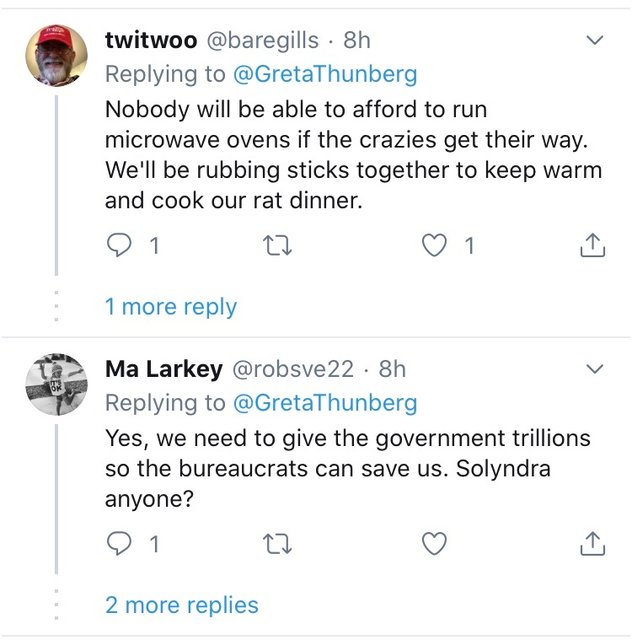Show "2 more replies" thread

pos(181,605)
